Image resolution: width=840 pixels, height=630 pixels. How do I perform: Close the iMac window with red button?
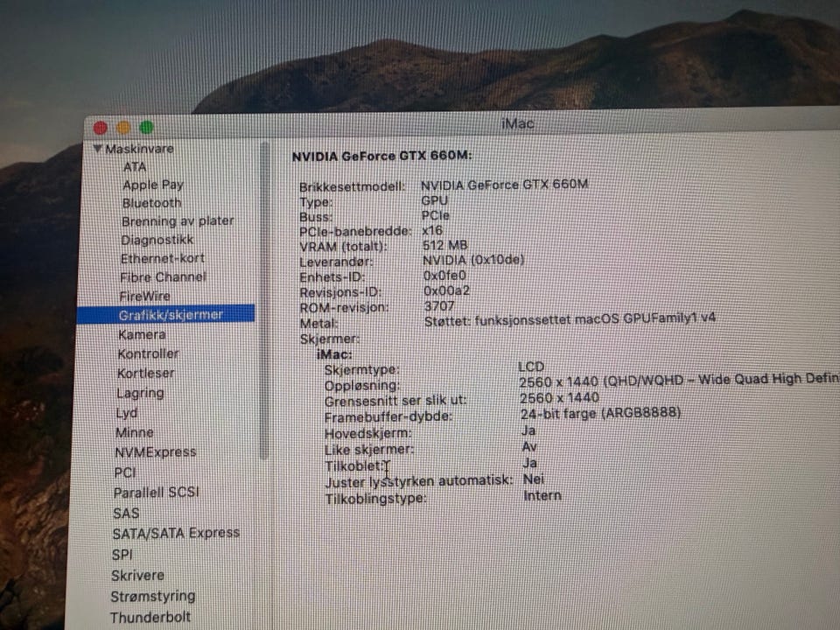pyautogui.click(x=100, y=128)
